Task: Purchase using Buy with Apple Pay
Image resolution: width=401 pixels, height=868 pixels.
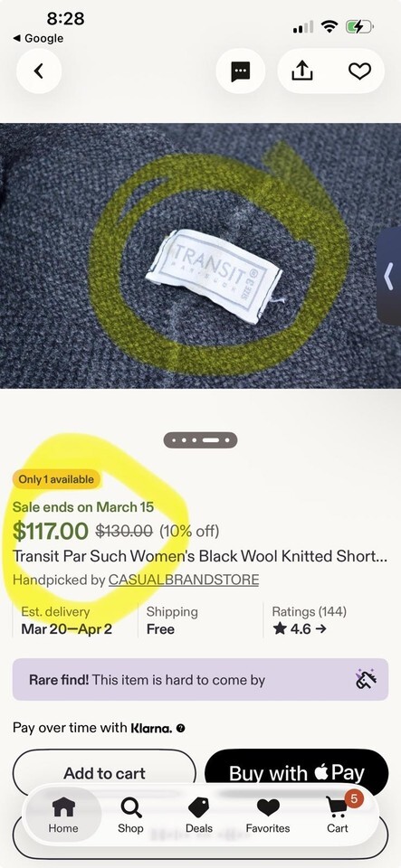Action: tap(296, 772)
